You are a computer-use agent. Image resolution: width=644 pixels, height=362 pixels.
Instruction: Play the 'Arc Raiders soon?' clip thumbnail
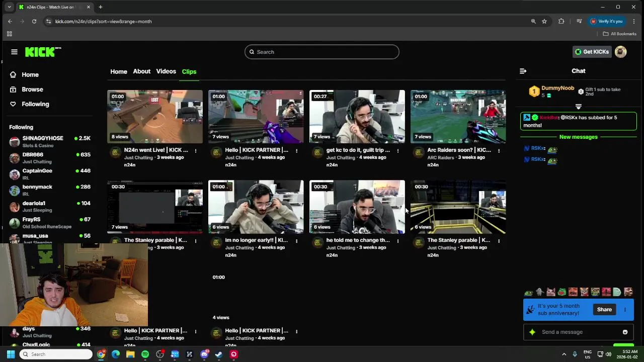point(458,117)
